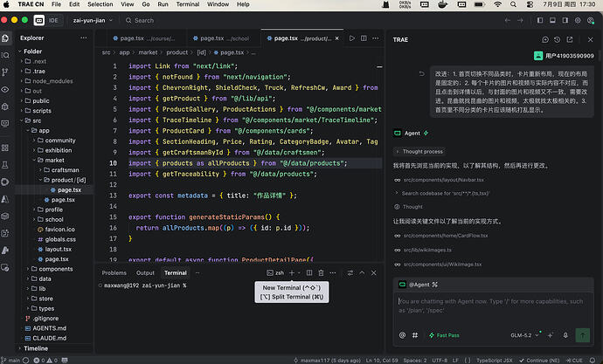Click the Run file play icon
The image size is (603, 364).
(x=352, y=38)
